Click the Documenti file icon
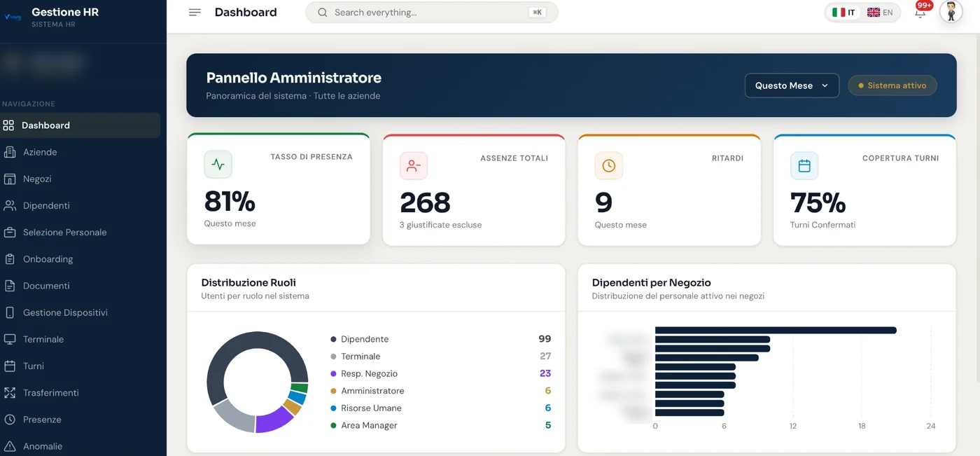980x456 pixels. (10, 286)
